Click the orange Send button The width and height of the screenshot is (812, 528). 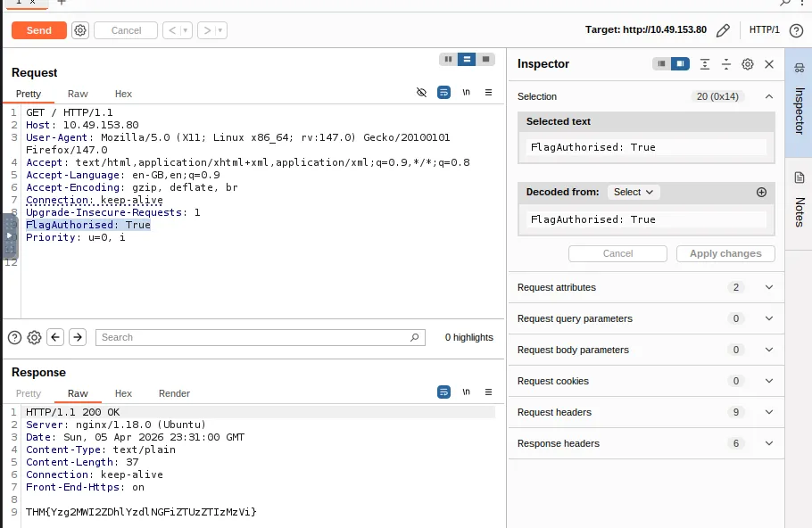click(38, 30)
